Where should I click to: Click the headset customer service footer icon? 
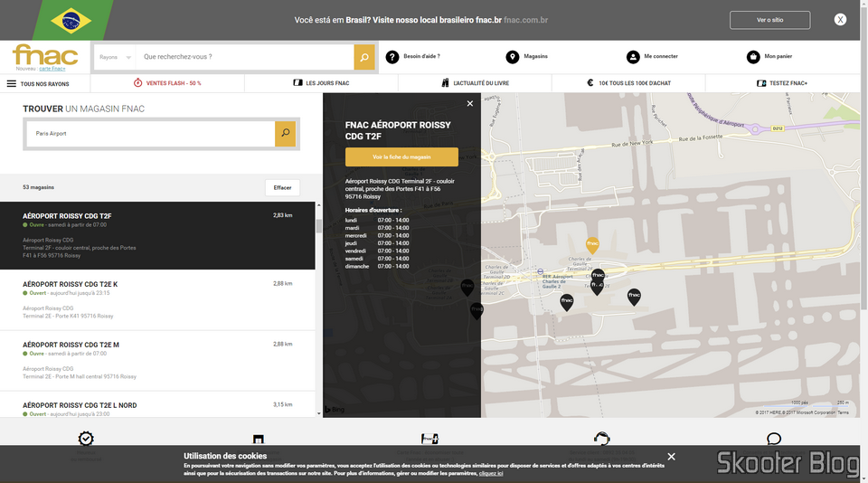tap(602, 439)
